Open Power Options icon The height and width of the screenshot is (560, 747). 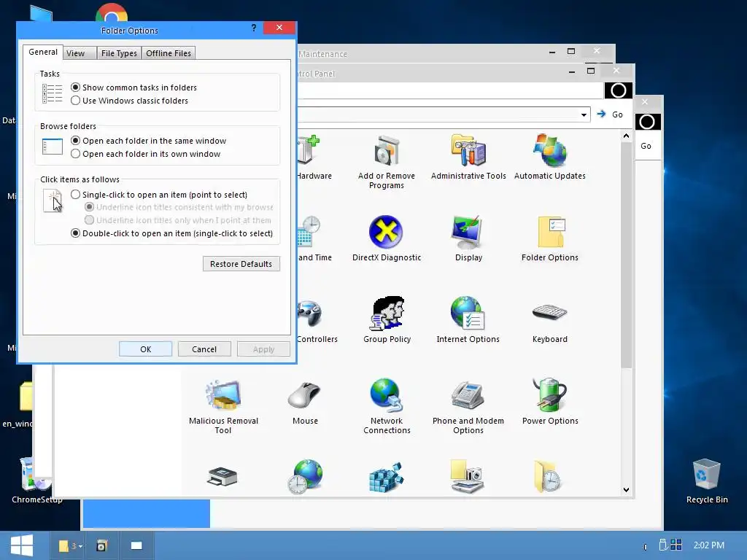(550, 402)
